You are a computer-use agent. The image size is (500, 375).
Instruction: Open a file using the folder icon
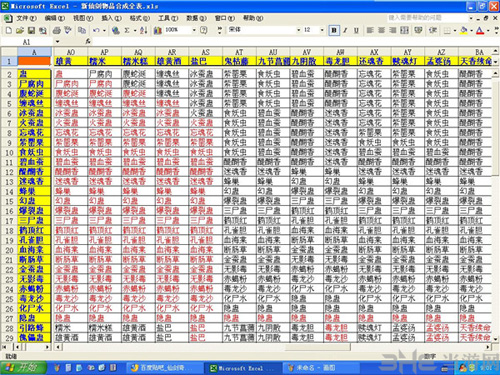pos(20,31)
